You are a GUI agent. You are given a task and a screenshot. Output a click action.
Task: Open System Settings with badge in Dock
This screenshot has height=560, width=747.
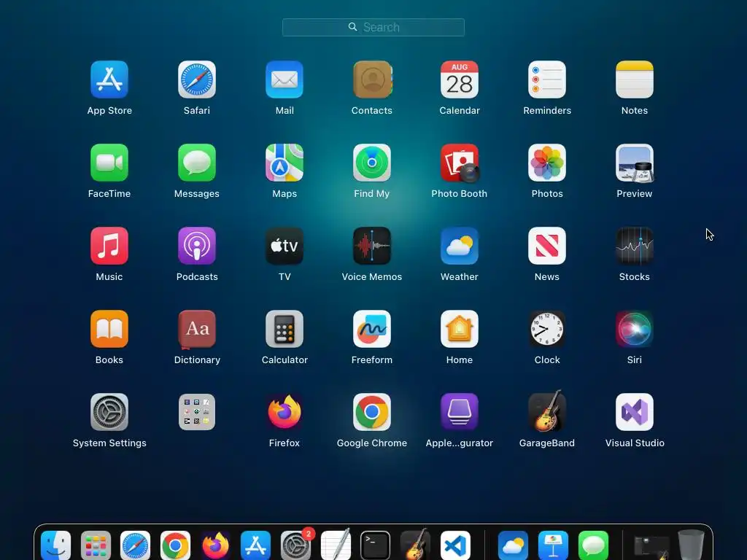[296, 545]
